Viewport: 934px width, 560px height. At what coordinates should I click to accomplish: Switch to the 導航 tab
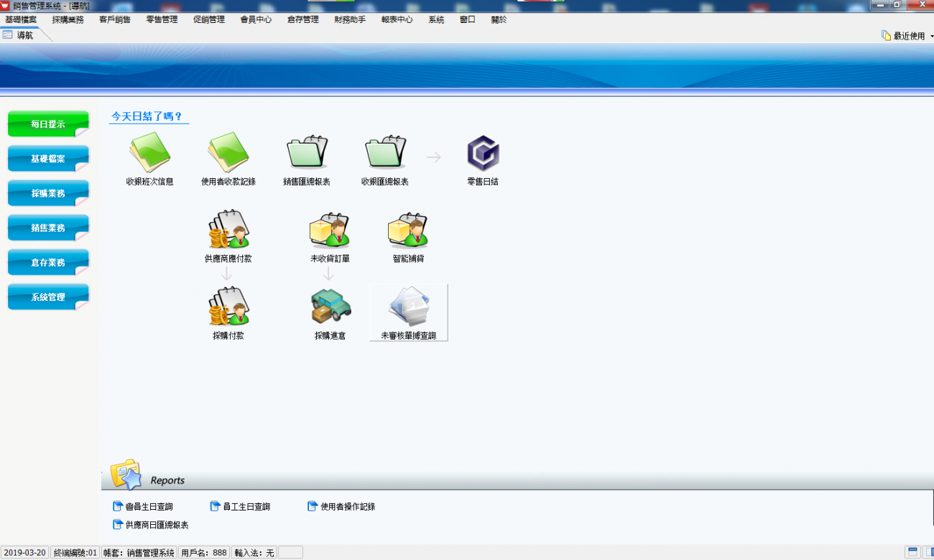tap(25, 35)
